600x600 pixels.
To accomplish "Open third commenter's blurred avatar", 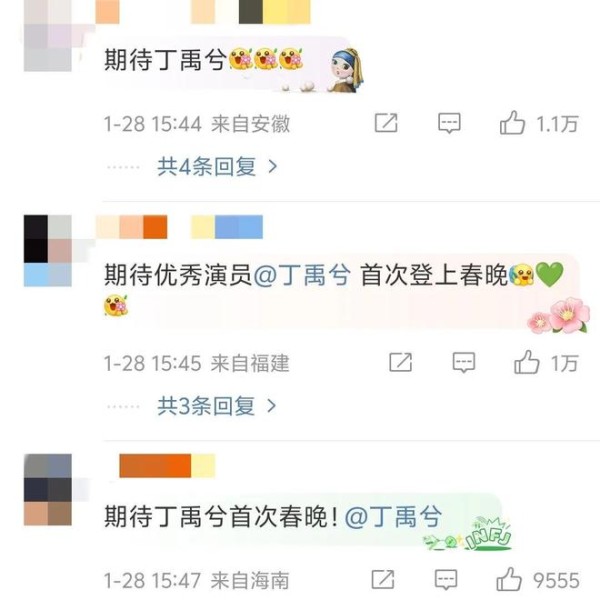I will click(48, 489).
